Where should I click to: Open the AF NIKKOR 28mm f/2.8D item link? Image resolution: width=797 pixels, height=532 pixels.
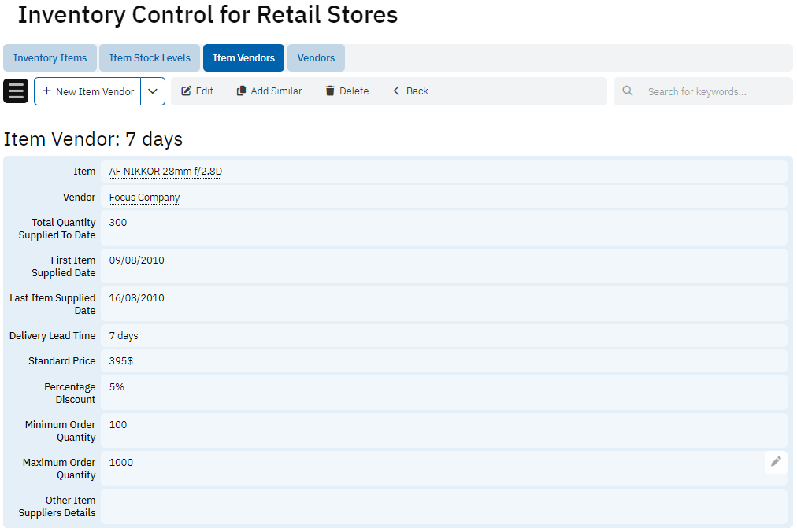pyautogui.click(x=165, y=172)
